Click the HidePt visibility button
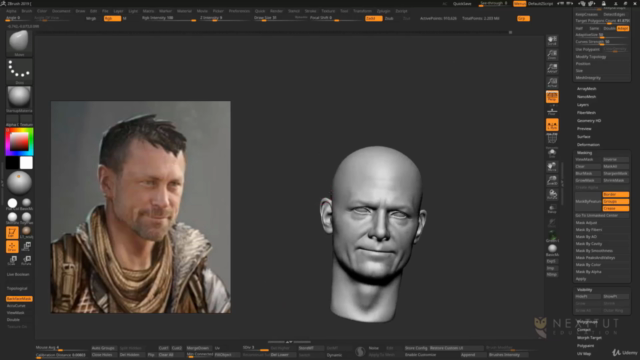The width and height of the screenshot is (640, 360). tap(588, 297)
